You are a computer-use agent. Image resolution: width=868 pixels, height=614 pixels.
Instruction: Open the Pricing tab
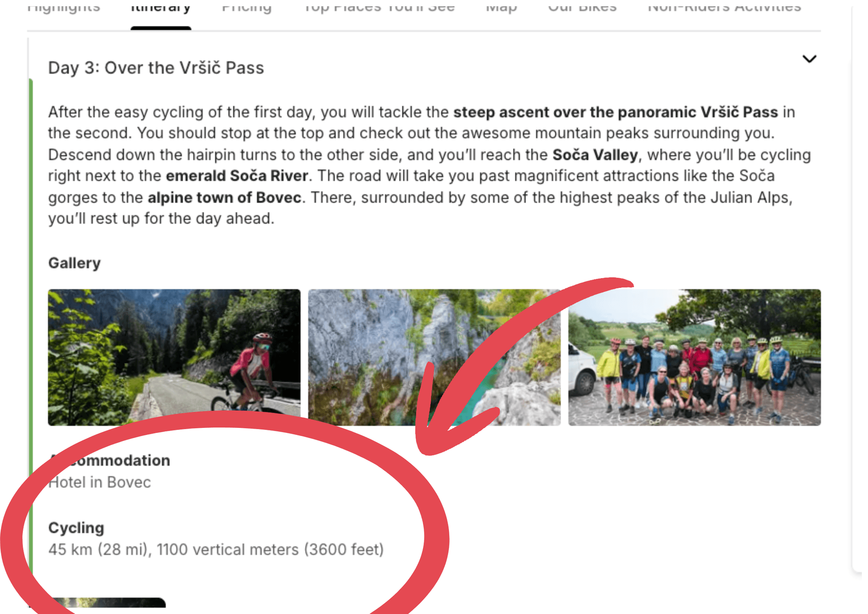tap(247, 7)
